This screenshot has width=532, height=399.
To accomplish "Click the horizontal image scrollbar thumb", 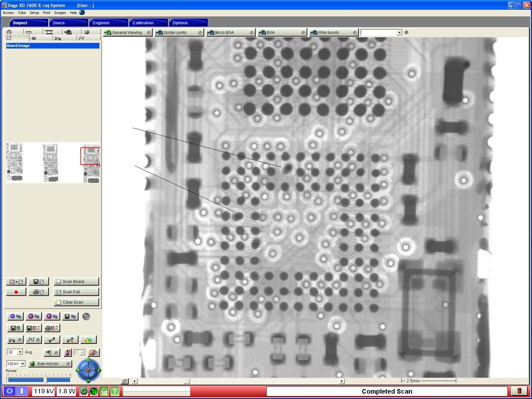I will tap(187, 381).
